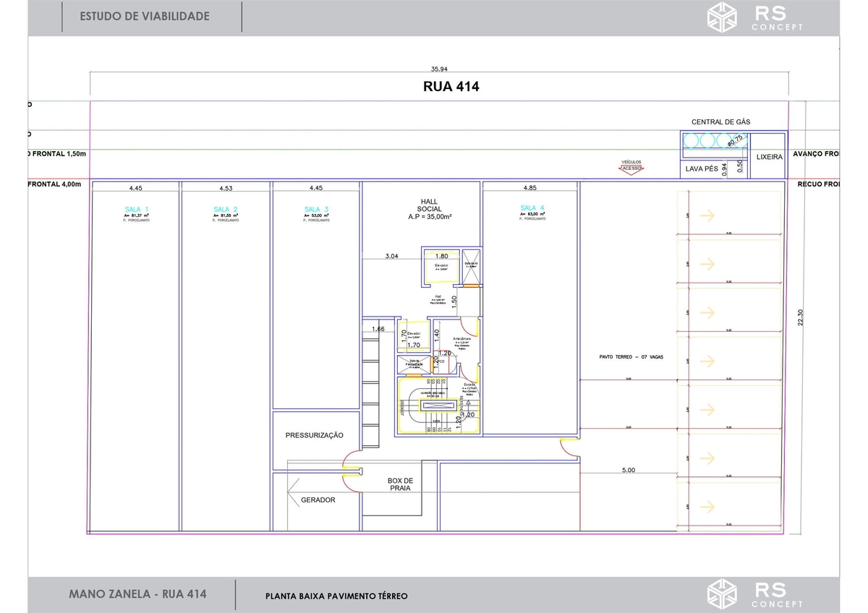Click the RS Concept logo in the header
Viewport: 868px width, 613px height.
pyautogui.click(x=755, y=17)
